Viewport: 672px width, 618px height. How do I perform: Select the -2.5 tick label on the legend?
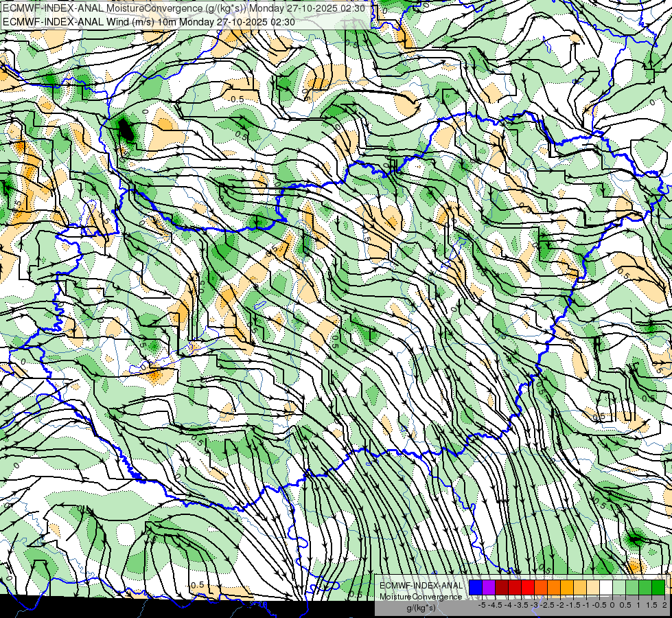click(x=547, y=605)
